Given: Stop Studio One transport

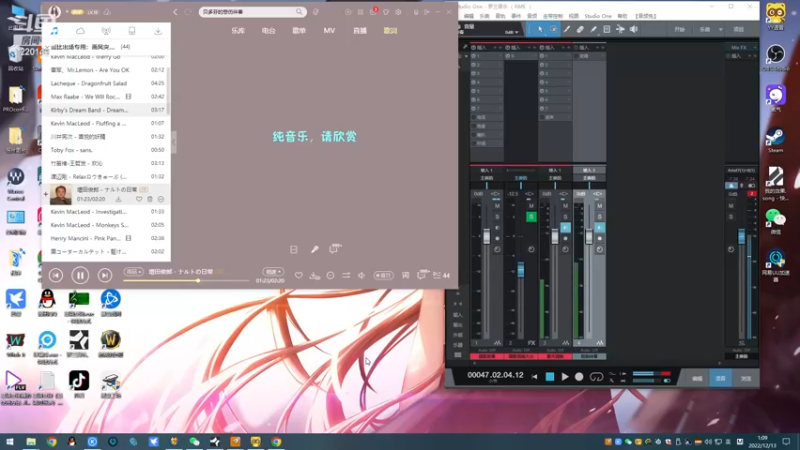Looking at the screenshot, I should [550, 377].
